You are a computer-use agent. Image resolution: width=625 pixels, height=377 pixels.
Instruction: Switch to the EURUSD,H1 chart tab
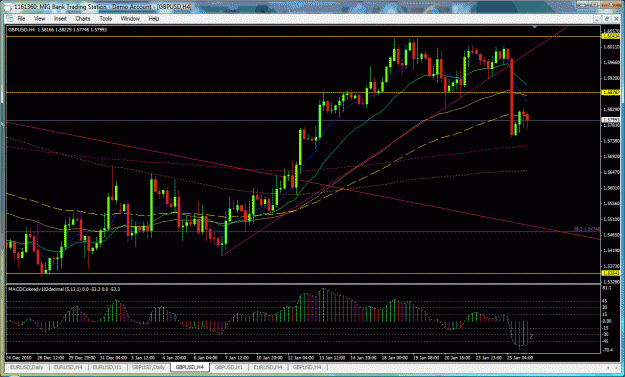(107, 367)
